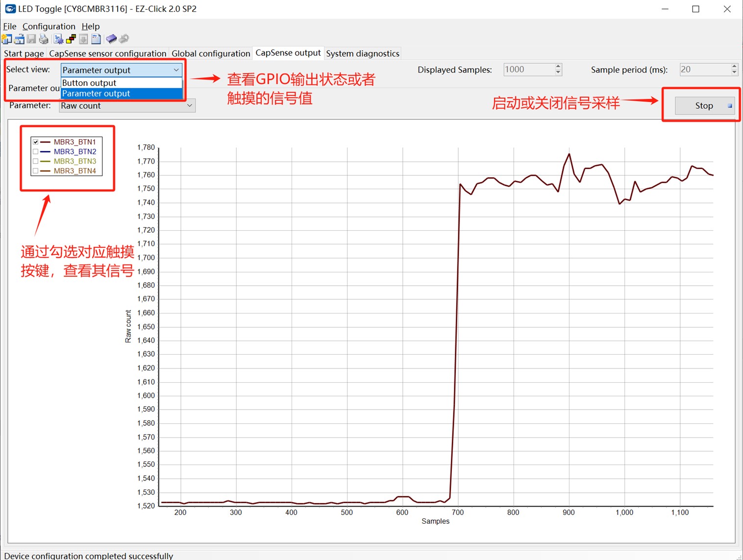Image resolution: width=743 pixels, height=560 pixels.
Task: Click the New project toolbar icon
Action: pyautogui.click(x=7, y=39)
